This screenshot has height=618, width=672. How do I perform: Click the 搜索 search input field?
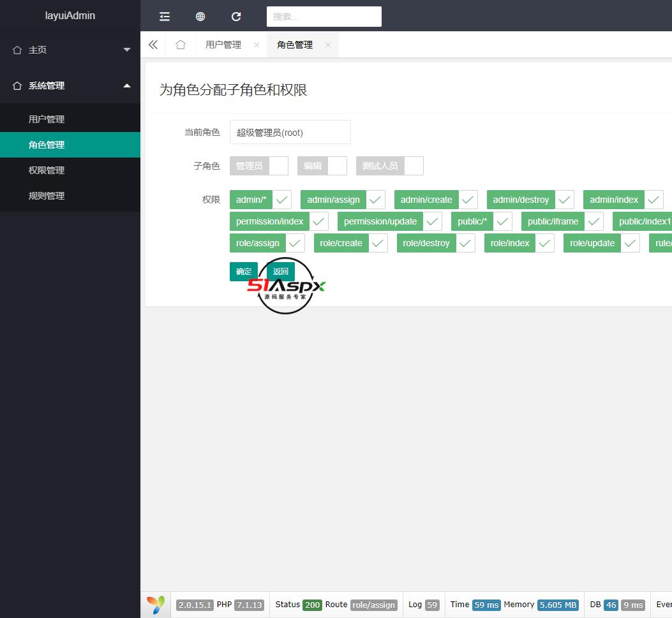(x=324, y=17)
